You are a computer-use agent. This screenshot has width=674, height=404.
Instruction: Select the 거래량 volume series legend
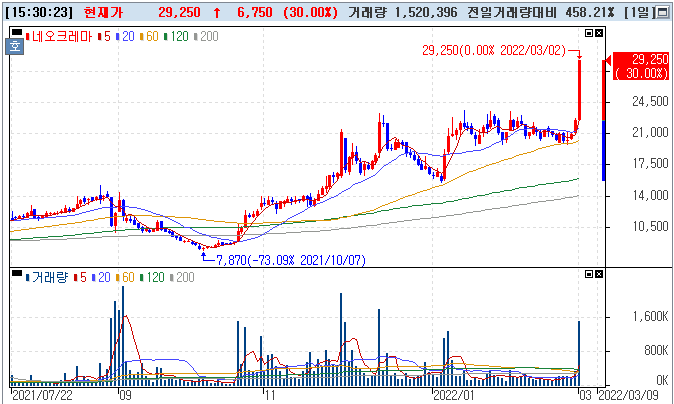tap(48, 278)
